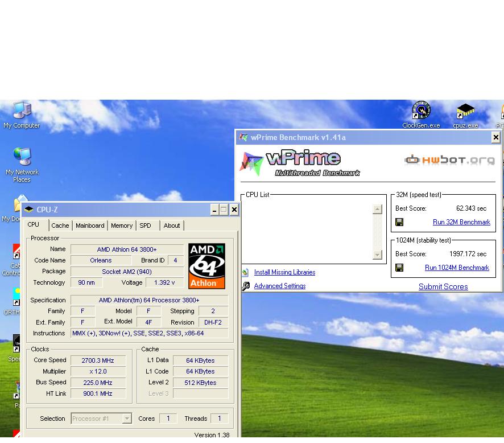The width and height of the screenshot is (504, 443).
Task: Click the HWBOT.org logo
Action: [x=450, y=159]
